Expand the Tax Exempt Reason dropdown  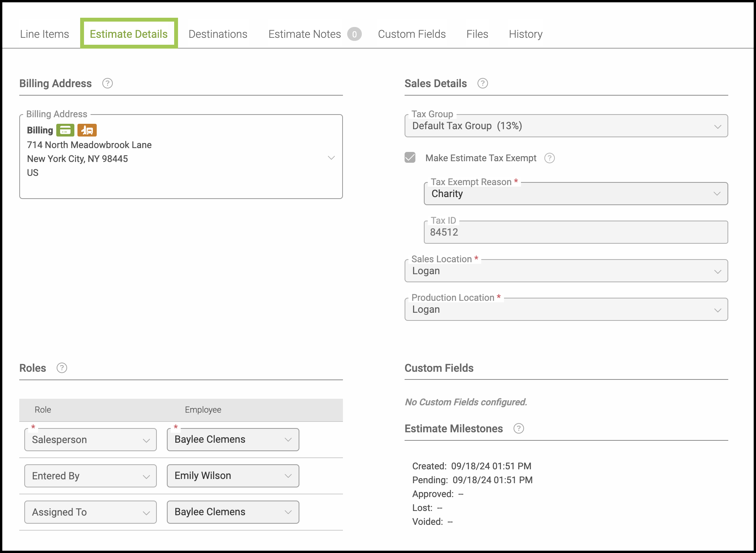click(x=576, y=194)
